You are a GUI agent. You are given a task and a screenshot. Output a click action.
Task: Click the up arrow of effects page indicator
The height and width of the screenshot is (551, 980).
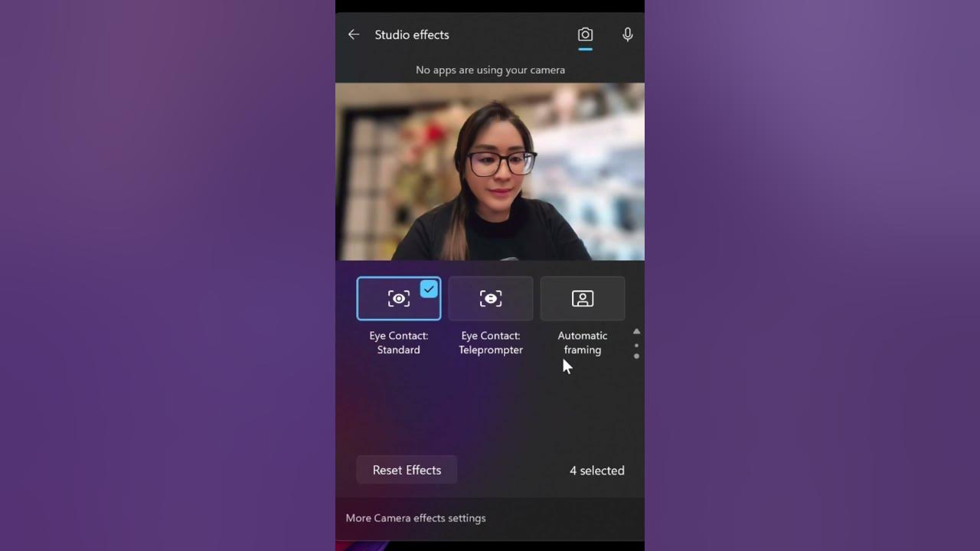[636, 331]
